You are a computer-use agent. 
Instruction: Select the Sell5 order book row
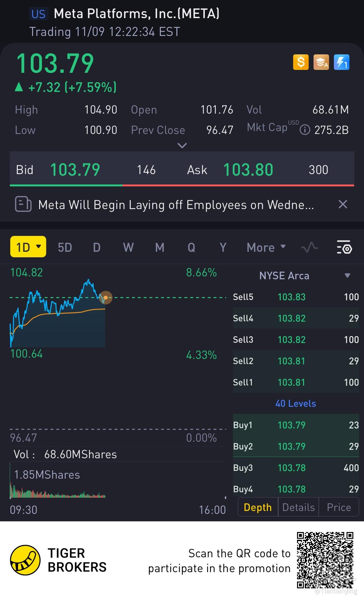[x=296, y=297]
